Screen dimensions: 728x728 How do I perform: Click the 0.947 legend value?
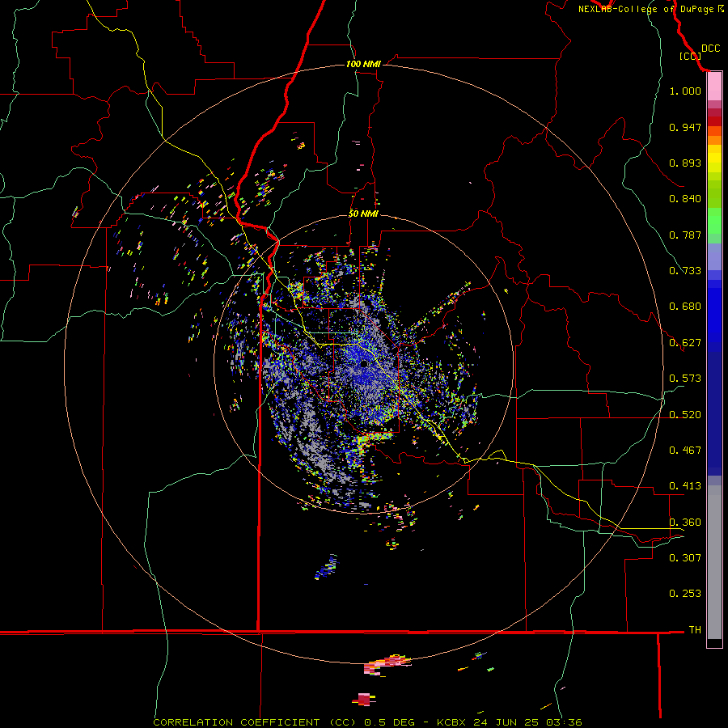[x=685, y=127]
